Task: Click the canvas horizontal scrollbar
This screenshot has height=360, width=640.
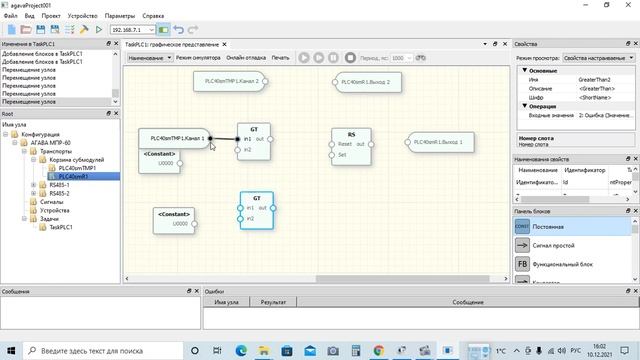Action: 402,279
